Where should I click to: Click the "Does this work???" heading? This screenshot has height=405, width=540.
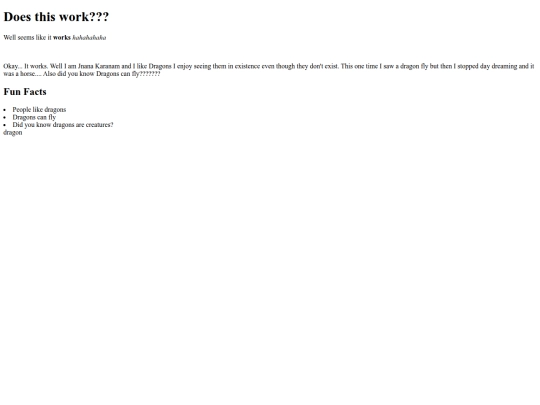point(56,17)
